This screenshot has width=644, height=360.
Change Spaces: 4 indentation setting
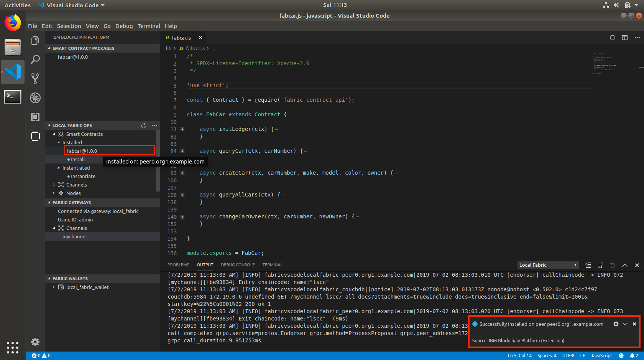[547, 356]
